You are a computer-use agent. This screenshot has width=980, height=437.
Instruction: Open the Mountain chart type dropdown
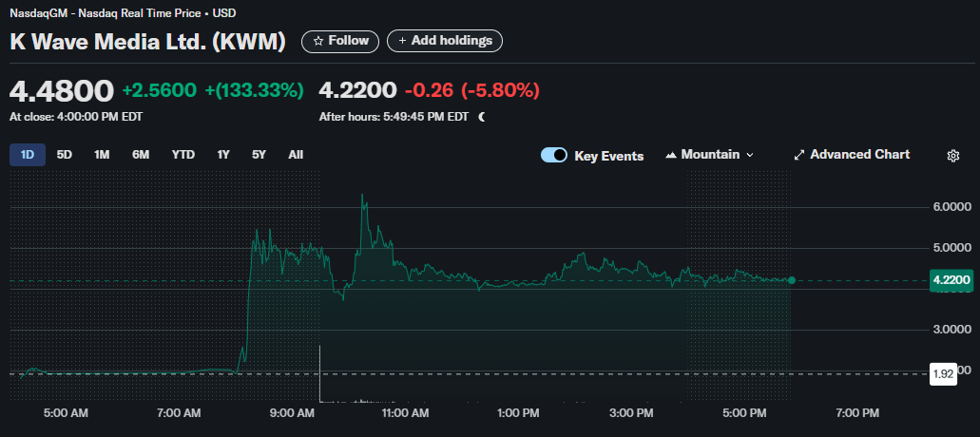pos(710,155)
